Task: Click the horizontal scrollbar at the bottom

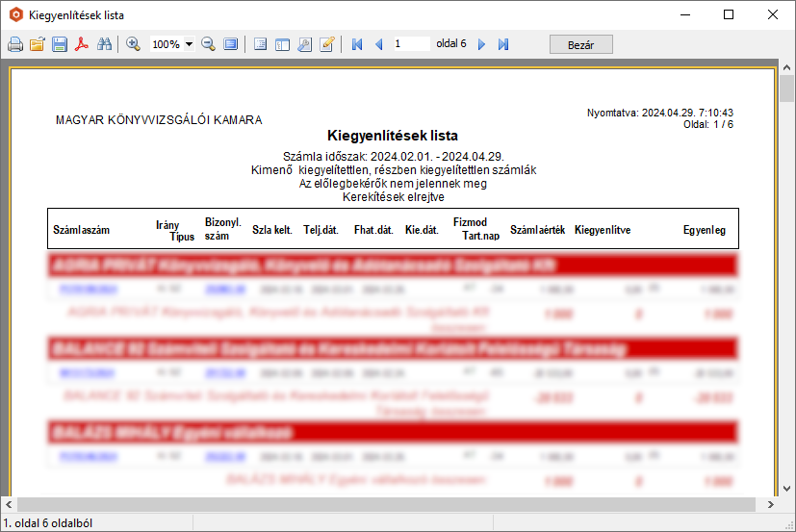Action: (x=385, y=504)
